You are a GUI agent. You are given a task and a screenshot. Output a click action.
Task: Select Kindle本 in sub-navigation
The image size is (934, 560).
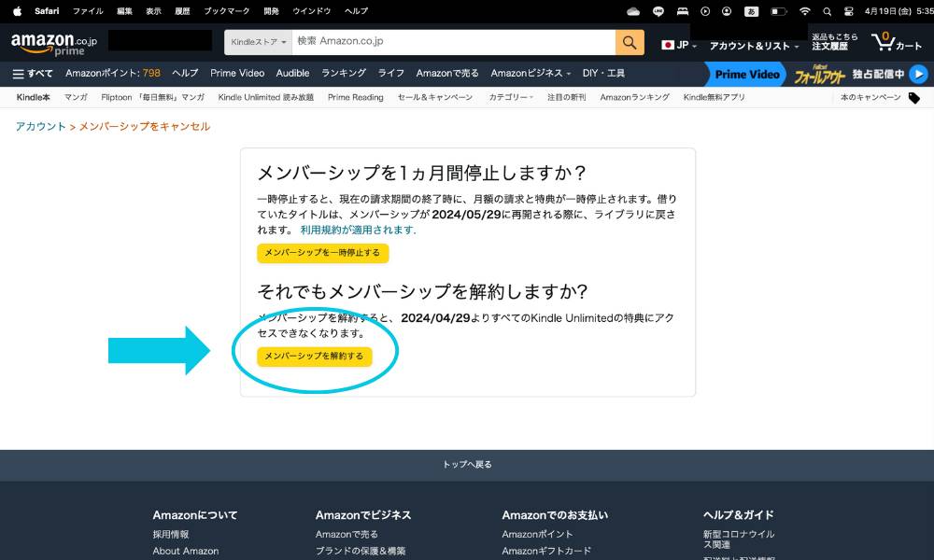(x=34, y=97)
